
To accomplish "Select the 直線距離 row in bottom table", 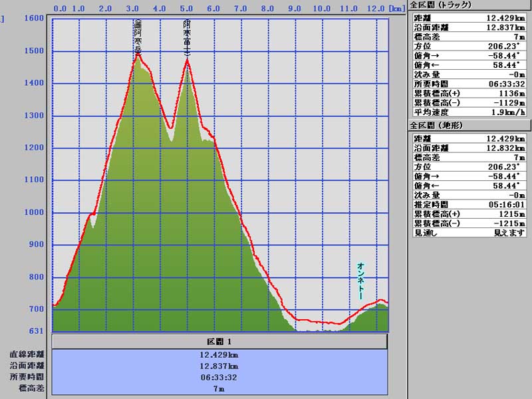I will [219, 354].
